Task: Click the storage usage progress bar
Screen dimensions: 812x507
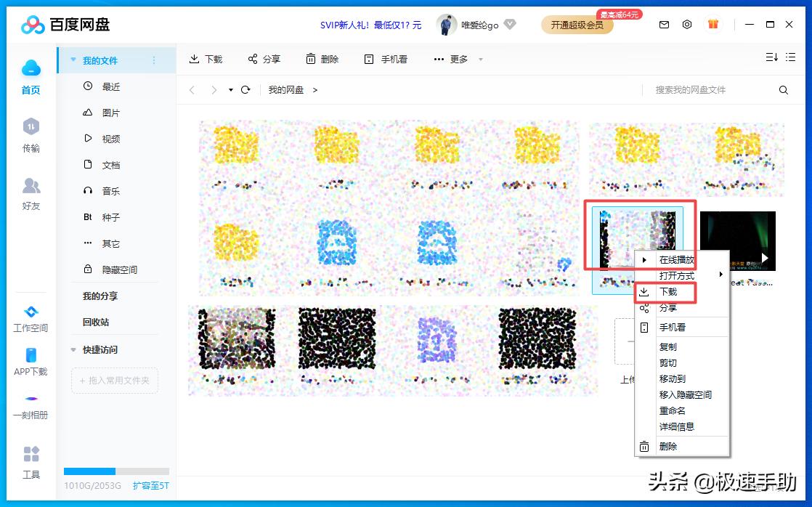Action: (116, 471)
